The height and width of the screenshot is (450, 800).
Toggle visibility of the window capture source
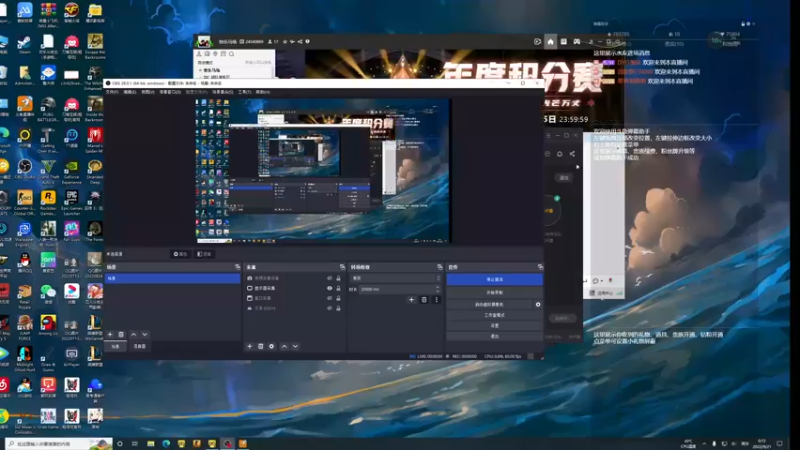click(x=329, y=298)
